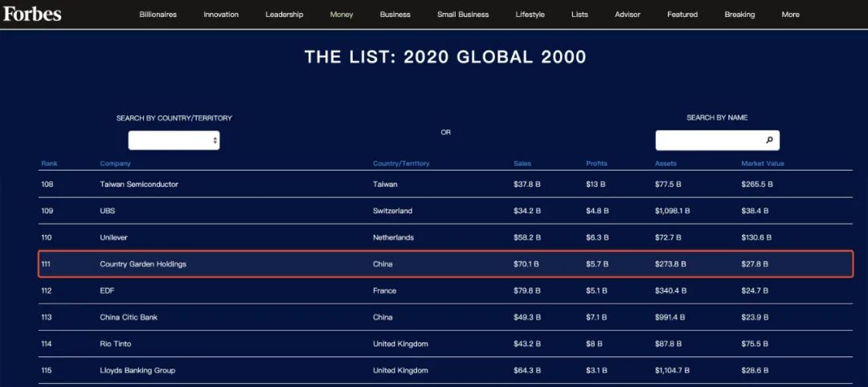Click $70.1 B sales value
868x387 pixels.
tap(526, 264)
